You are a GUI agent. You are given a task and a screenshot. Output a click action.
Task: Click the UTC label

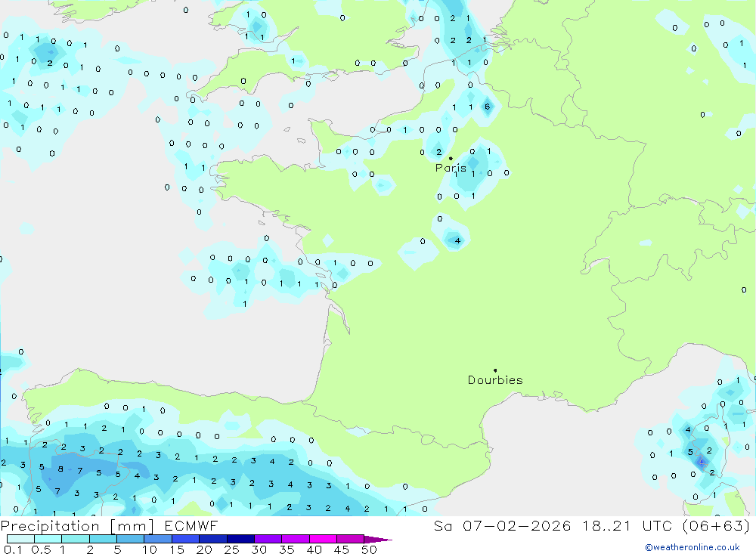point(657,525)
